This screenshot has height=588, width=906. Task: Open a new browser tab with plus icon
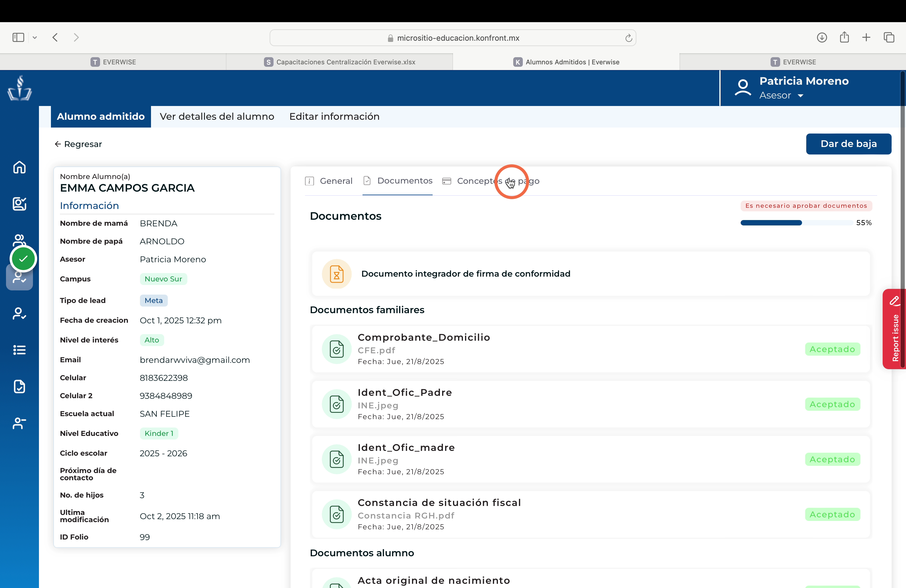coord(866,37)
